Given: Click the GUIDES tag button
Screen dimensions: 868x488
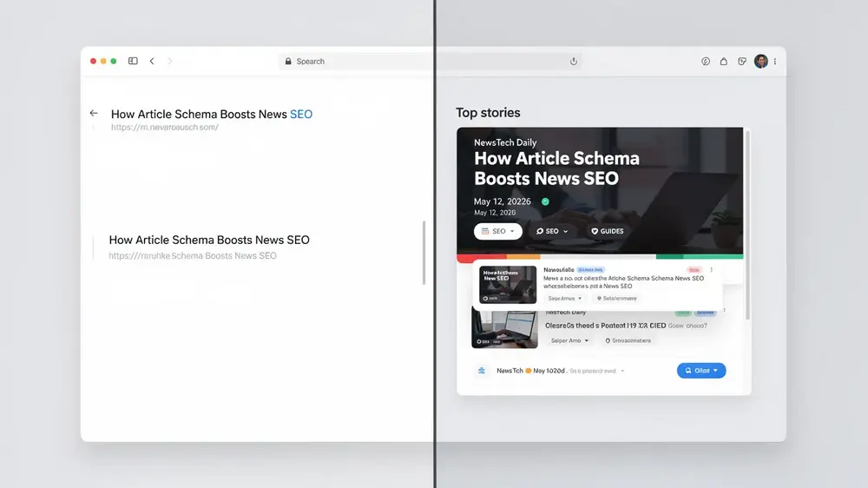Looking at the screenshot, I should coord(608,231).
